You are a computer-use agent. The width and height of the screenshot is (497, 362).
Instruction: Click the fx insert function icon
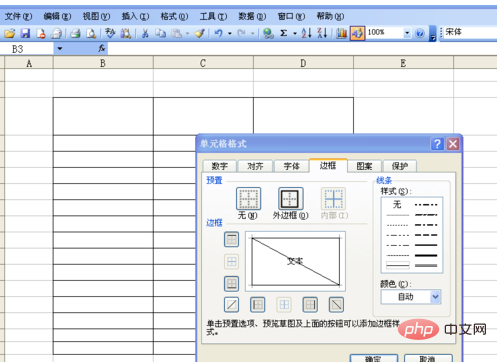pyautogui.click(x=102, y=49)
